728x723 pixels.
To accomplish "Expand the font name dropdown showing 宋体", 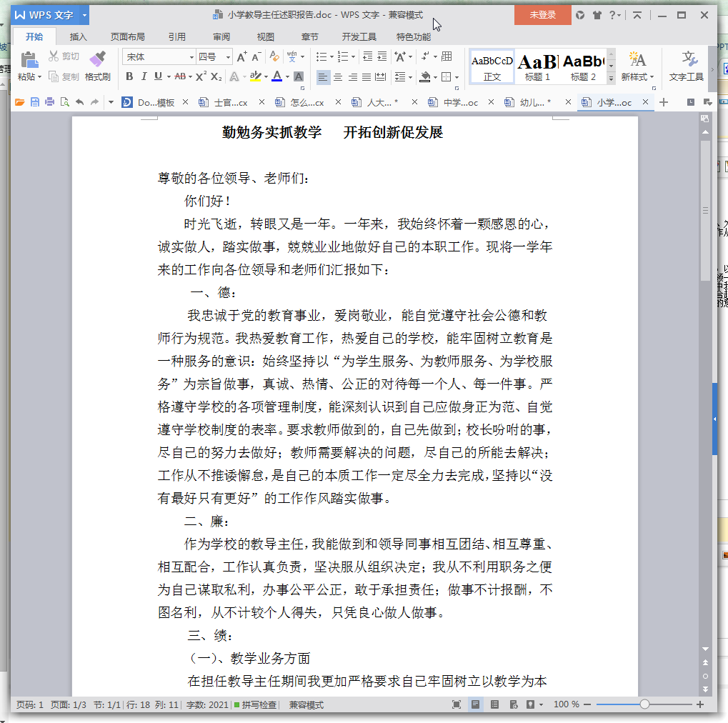I will pos(191,57).
